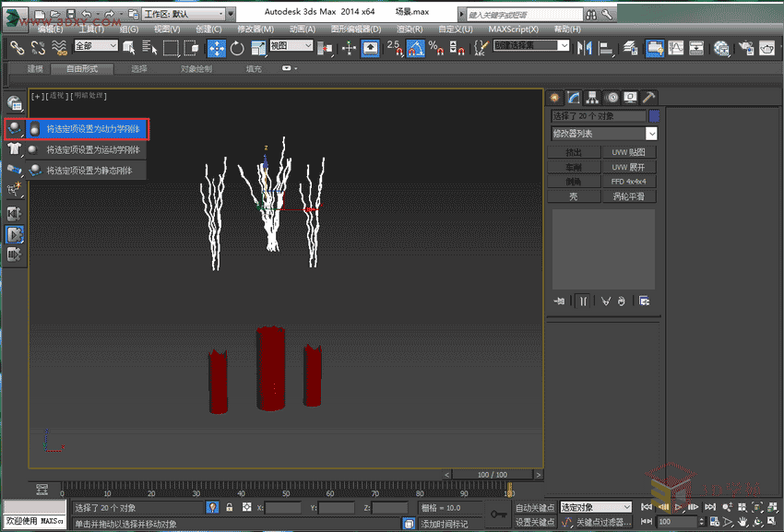Open the Hierarchy command panel tab
The image size is (784, 532).
tap(592, 97)
